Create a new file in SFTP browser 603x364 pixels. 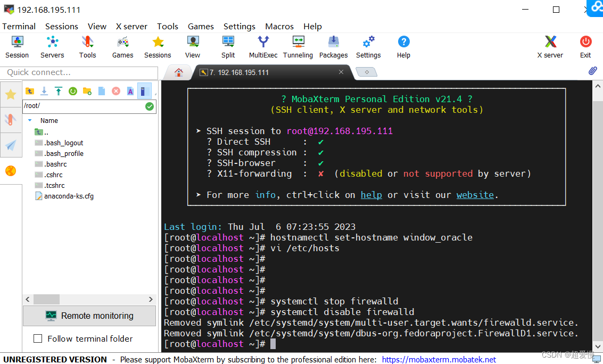(x=102, y=91)
